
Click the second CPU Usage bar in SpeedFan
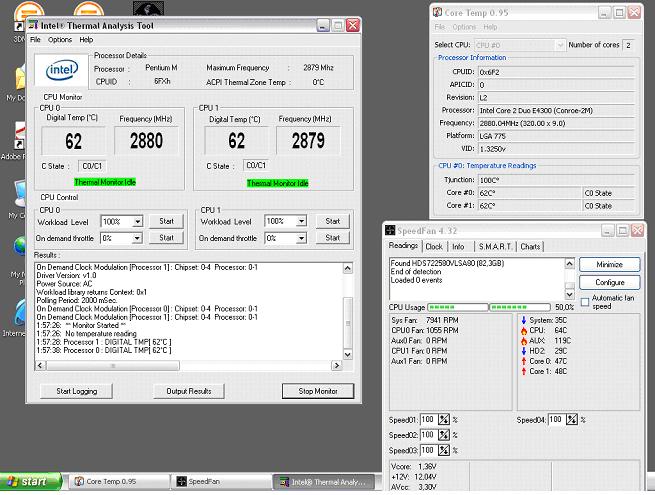coord(520,307)
